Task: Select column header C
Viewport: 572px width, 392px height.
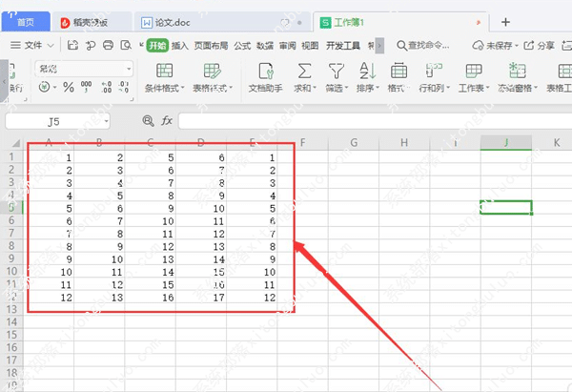Action: pyautogui.click(x=151, y=143)
